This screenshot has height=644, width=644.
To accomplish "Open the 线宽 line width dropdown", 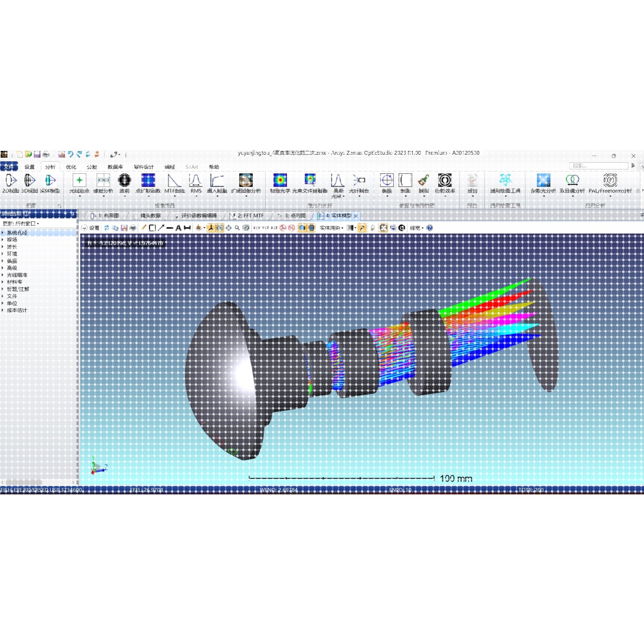I will pyautogui.click(x=417, y=228).
